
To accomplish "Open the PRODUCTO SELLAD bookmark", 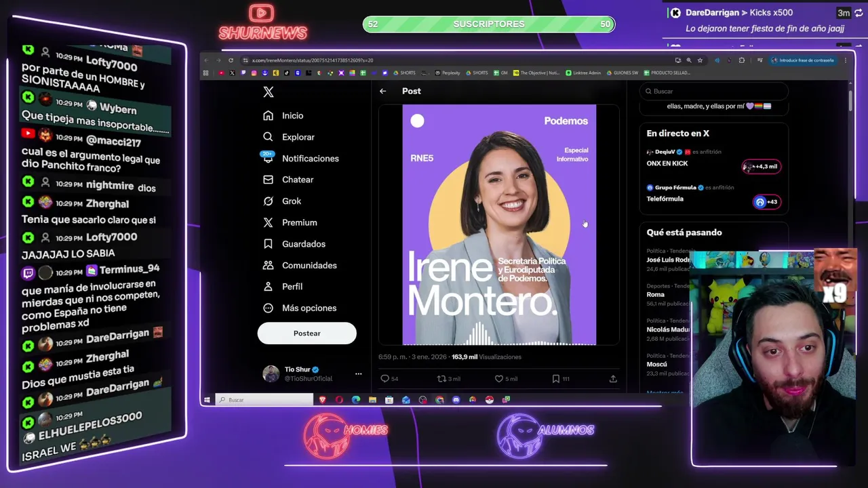I will click(x=667, y=73).
